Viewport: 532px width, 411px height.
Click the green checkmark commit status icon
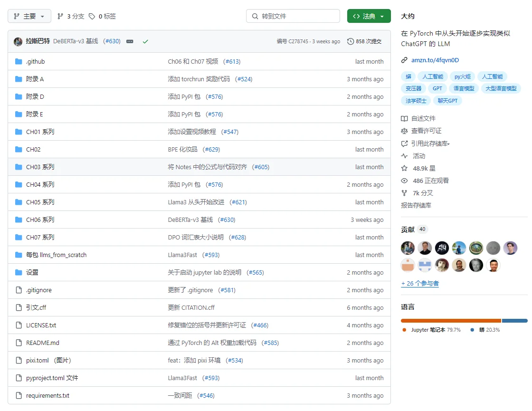coord(145,41)
